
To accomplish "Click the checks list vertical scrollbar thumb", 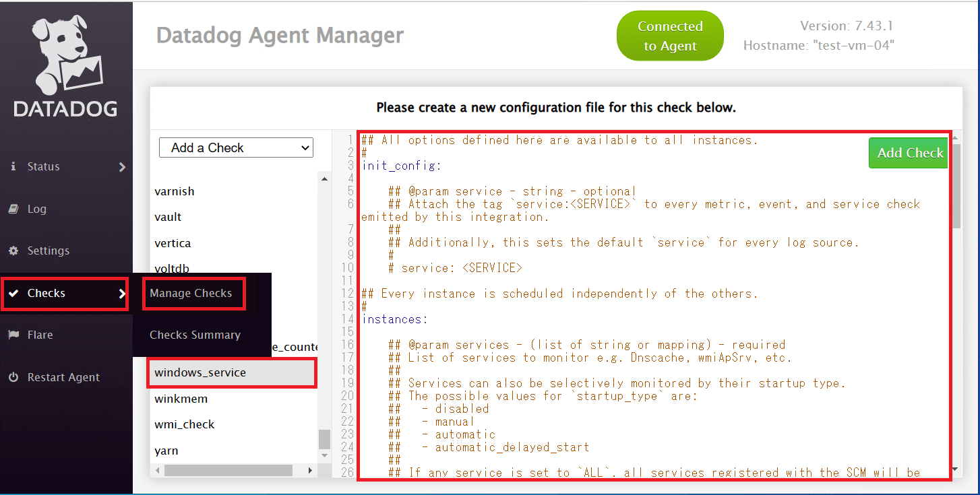I will [325, 439].
